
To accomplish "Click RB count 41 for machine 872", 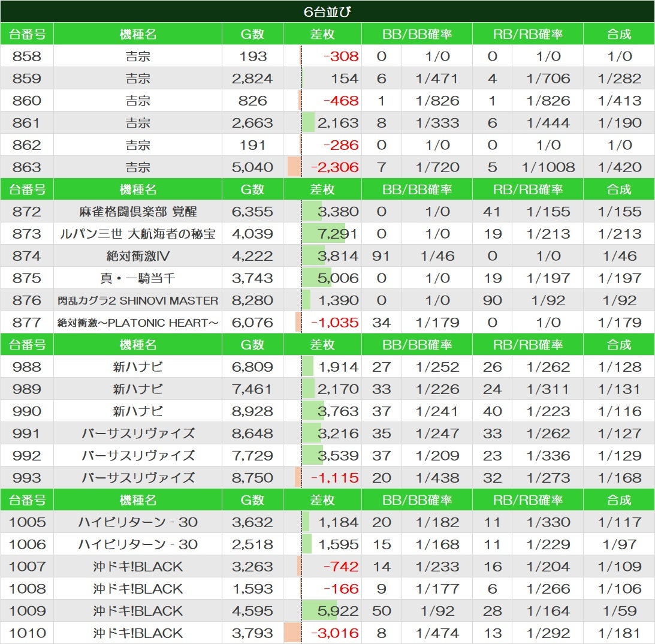I will click(x=491, y=212).
